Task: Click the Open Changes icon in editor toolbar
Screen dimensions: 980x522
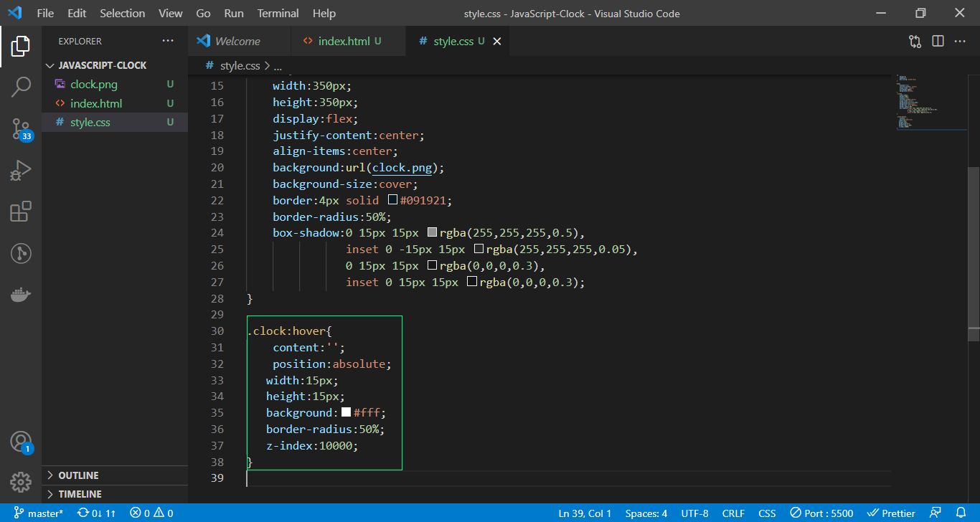Action: [x=915, y=41]
